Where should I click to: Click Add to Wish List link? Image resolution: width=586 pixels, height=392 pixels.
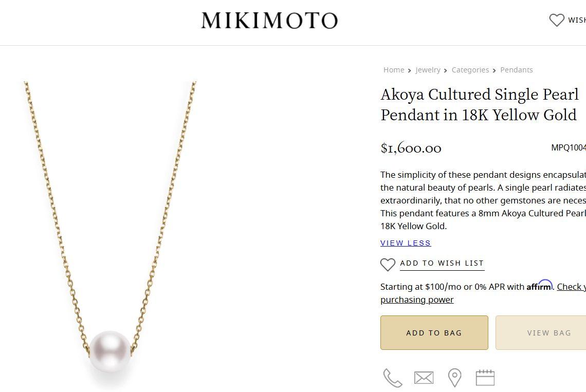click(442, 263)
